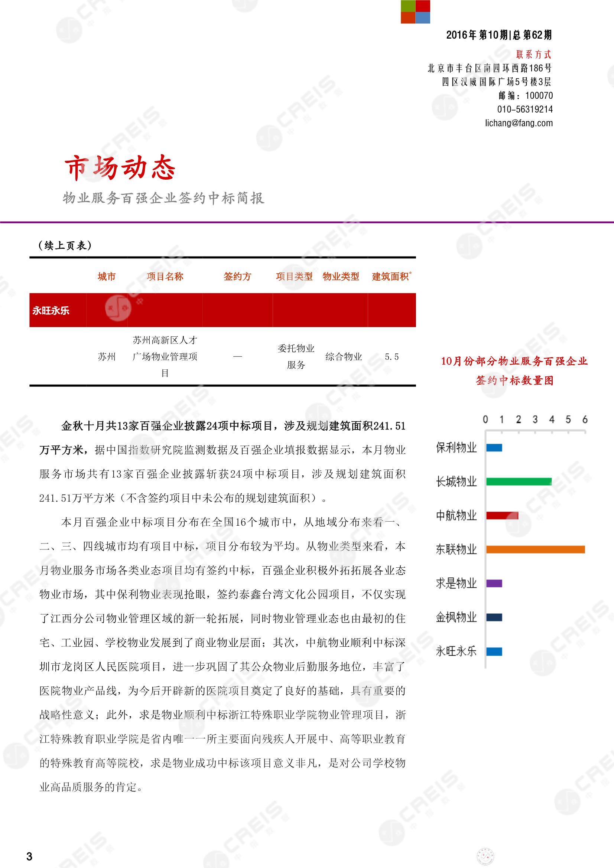The image size is (614, 868).
Task: Click the 城市 column header
Action: tap(107, 276)
